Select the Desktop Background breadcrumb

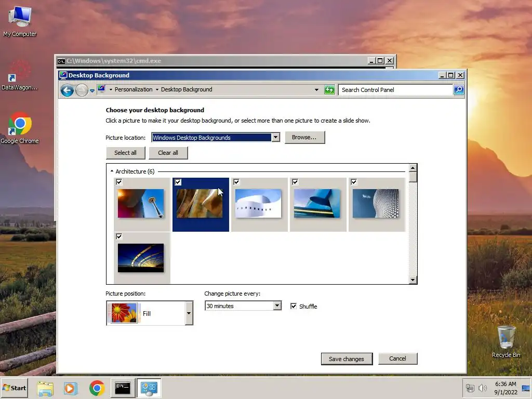point(187,89)
